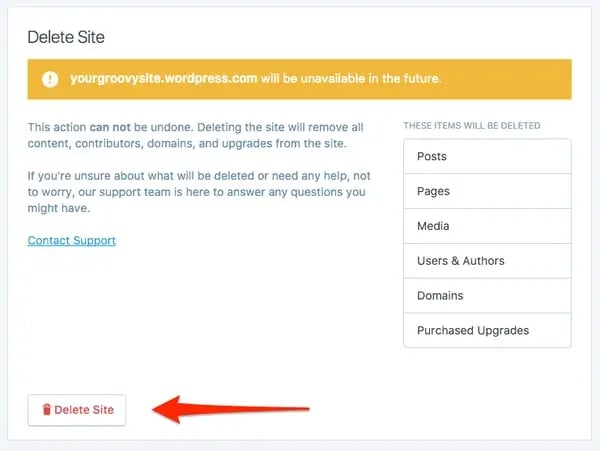Screen dimensions: 600x451
Task: Click the exclamation warning icon in yellow banner
Action: (50, 78)
